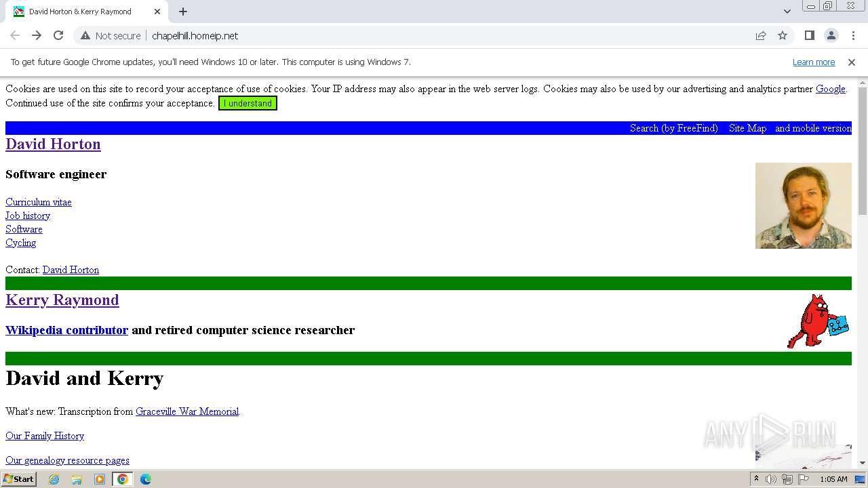Open the Chrome profile menu
Screen dimensions: 868x488
coord(831,36)
